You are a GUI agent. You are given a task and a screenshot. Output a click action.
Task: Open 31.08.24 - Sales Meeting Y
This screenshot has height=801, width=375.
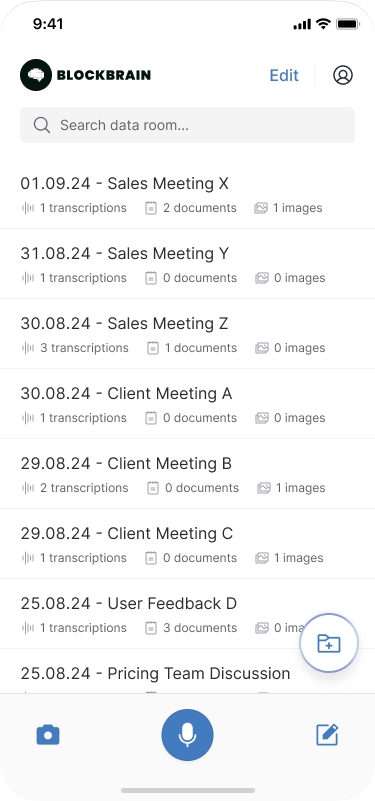click(188, 264)
